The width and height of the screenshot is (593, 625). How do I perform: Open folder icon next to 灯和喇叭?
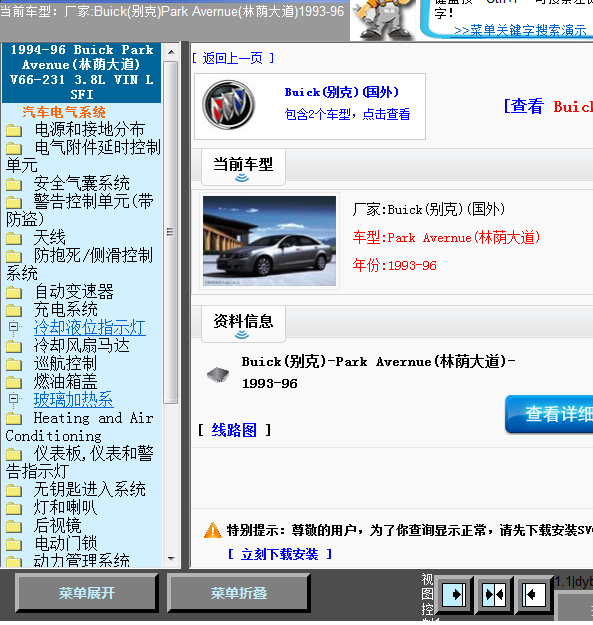click(x=14, y=509)
